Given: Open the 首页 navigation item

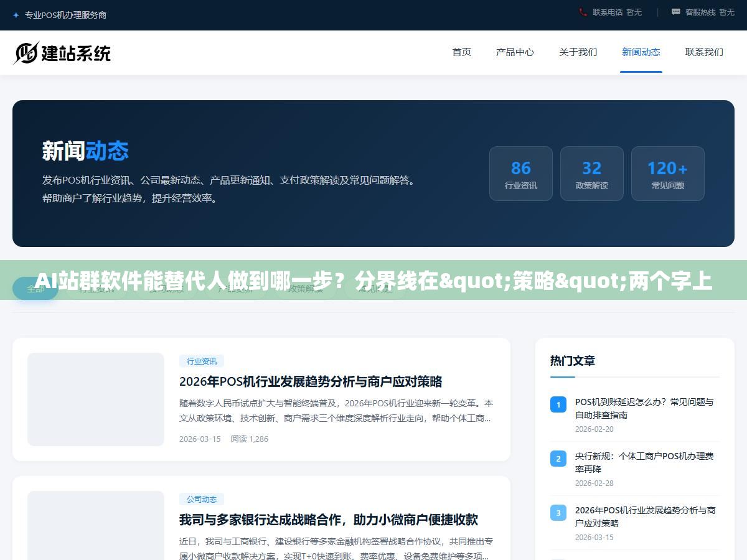Looking at the screenshot, I should pos(462,52).
